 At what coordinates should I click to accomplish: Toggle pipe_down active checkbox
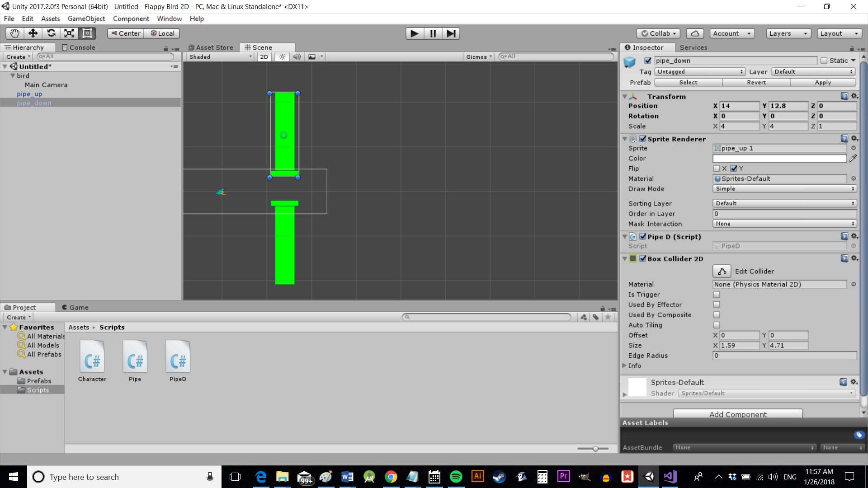[x=648, y=61]
